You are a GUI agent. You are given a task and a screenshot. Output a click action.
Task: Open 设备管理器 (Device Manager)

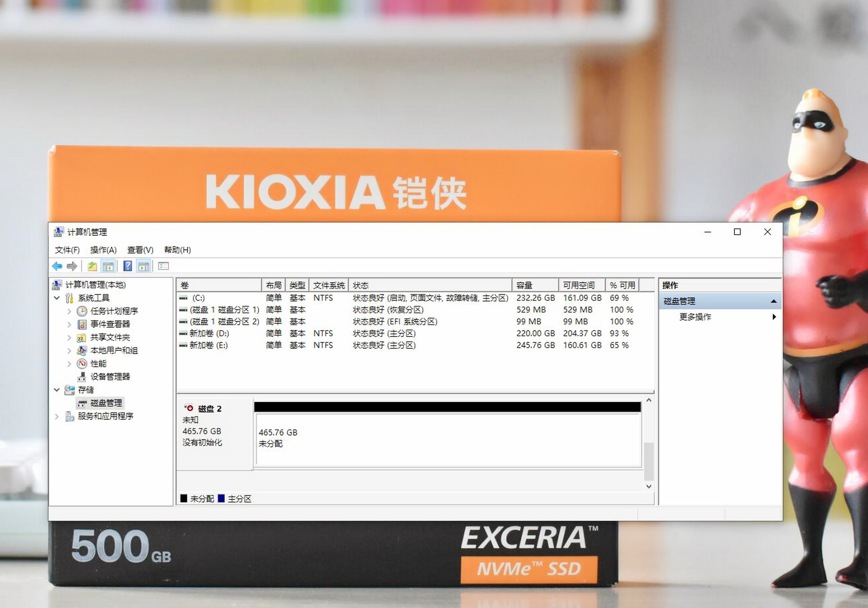(x=110, y=377)
